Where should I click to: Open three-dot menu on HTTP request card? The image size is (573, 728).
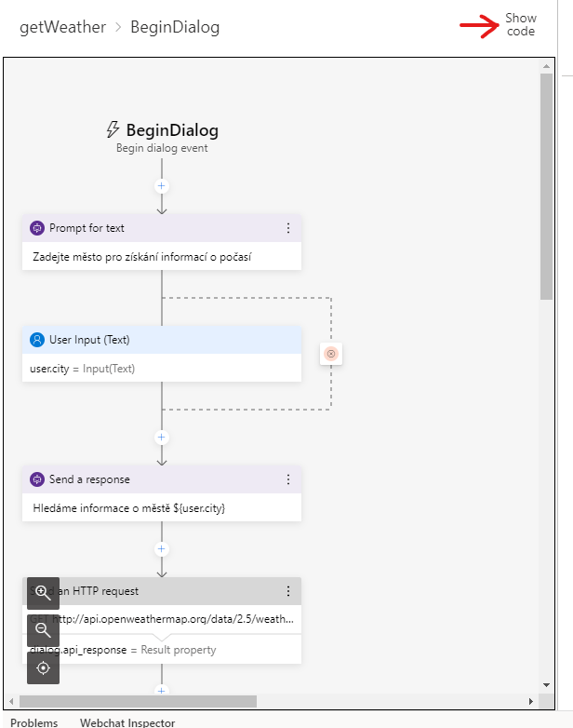288,591
